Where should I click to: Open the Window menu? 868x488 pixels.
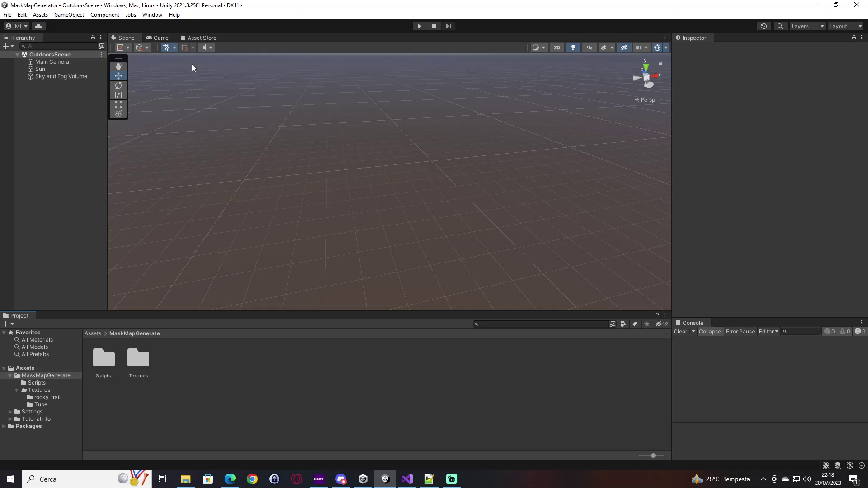point(152,15)
